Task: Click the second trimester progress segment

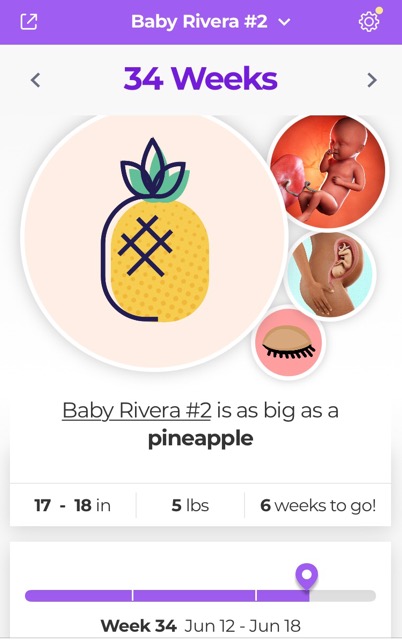Action: (x=194, y=596)
